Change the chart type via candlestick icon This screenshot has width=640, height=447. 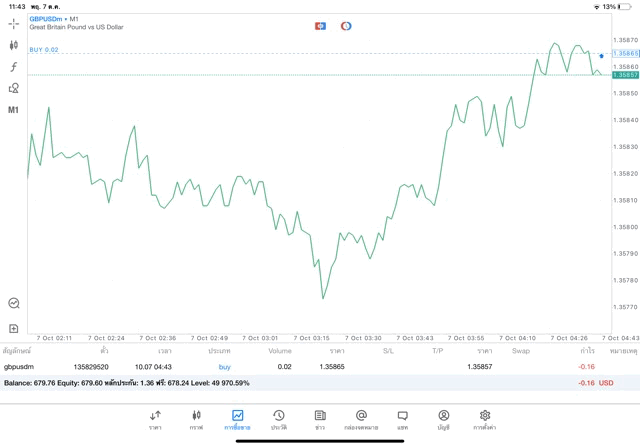click(14, 45)
